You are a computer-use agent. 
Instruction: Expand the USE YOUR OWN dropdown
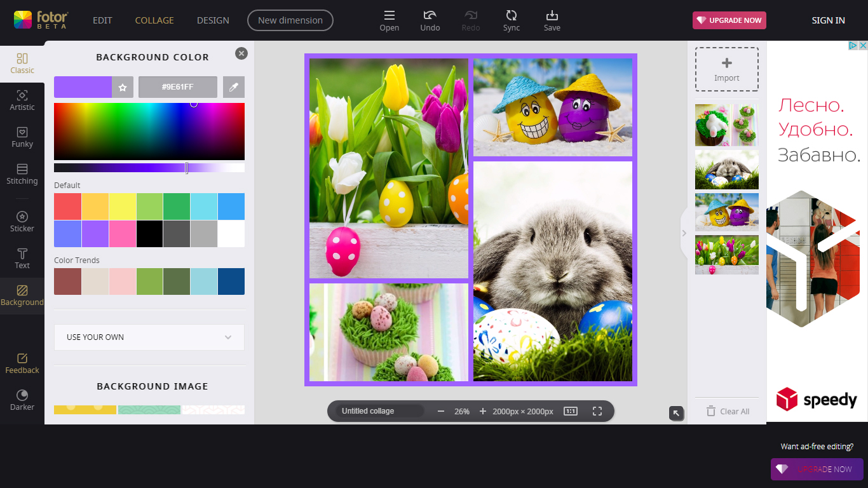point(149,337)
